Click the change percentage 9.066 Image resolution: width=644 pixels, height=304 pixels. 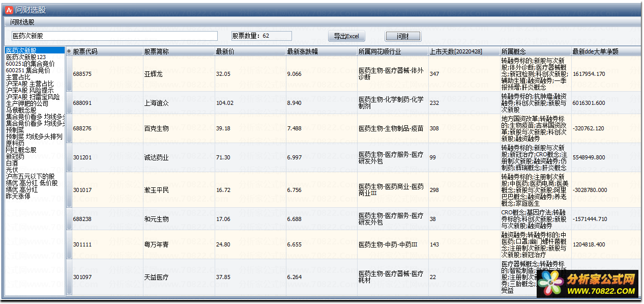(295, 74)
